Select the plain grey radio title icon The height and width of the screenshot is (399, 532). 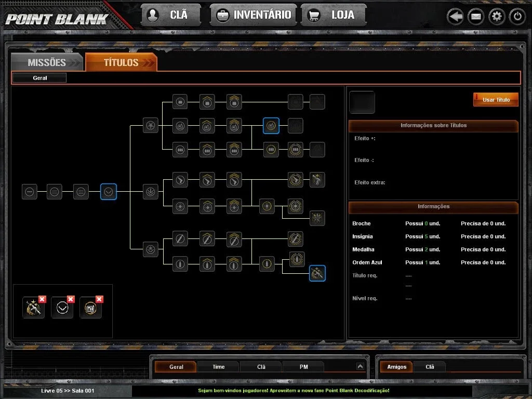click(180, 126)
